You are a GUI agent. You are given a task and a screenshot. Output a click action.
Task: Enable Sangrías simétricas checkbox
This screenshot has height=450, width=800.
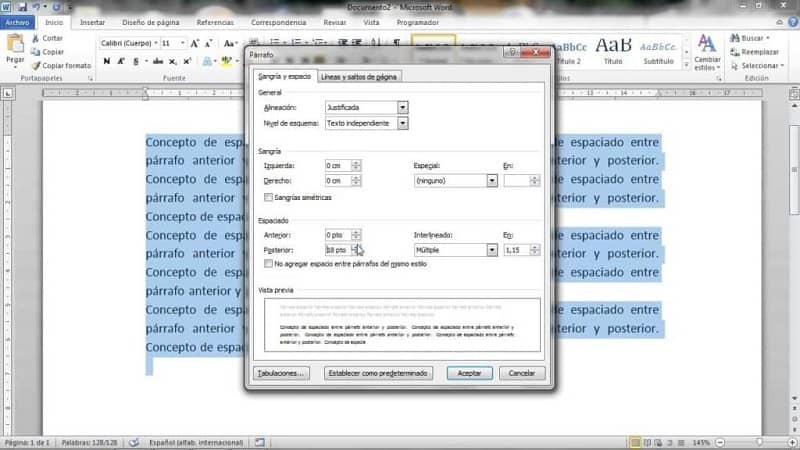point(268,197)
